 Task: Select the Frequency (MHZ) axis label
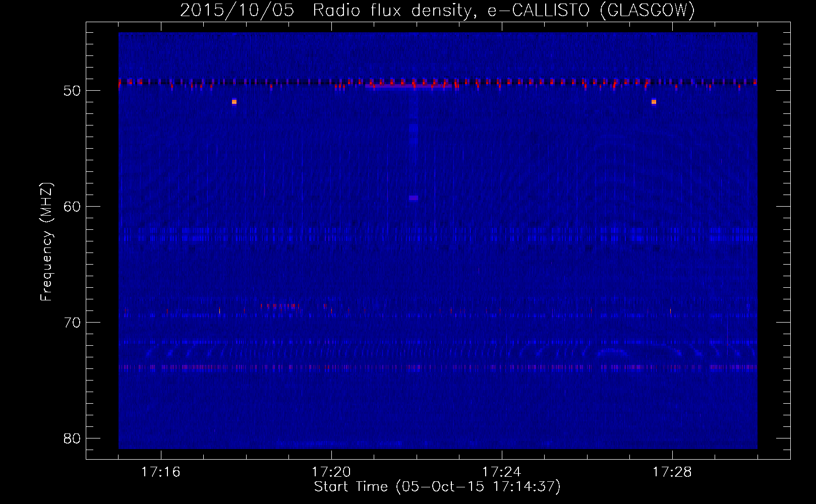click(x=46, y=242)
